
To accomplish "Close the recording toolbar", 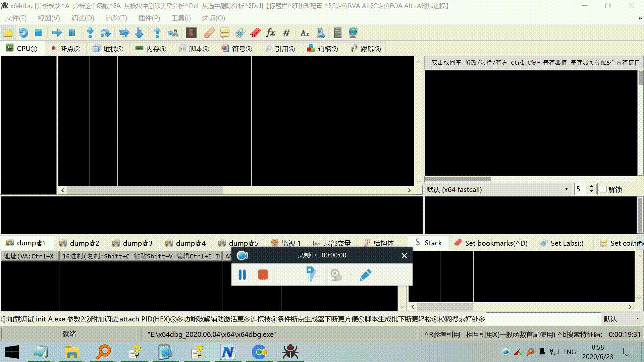I will click(x=404, y=256).
